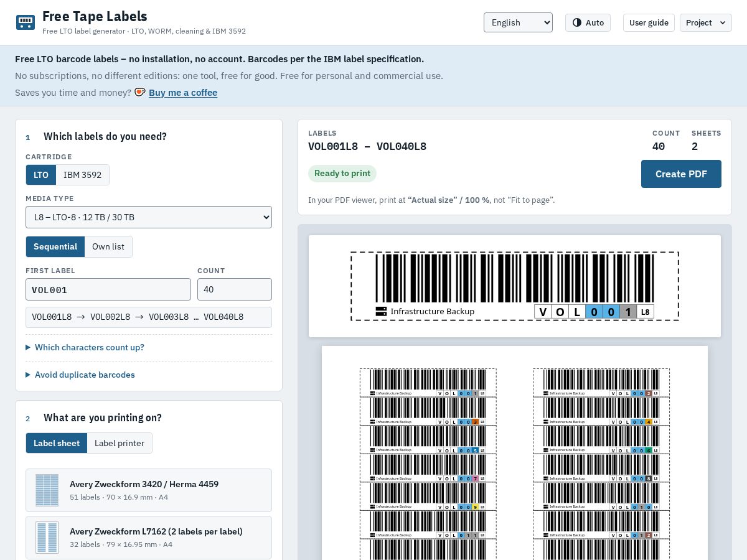
Task: Click '32 labels · 79 × 16.95 mm · A4' text
Action: pyautogui.click(x=121, y=544)
